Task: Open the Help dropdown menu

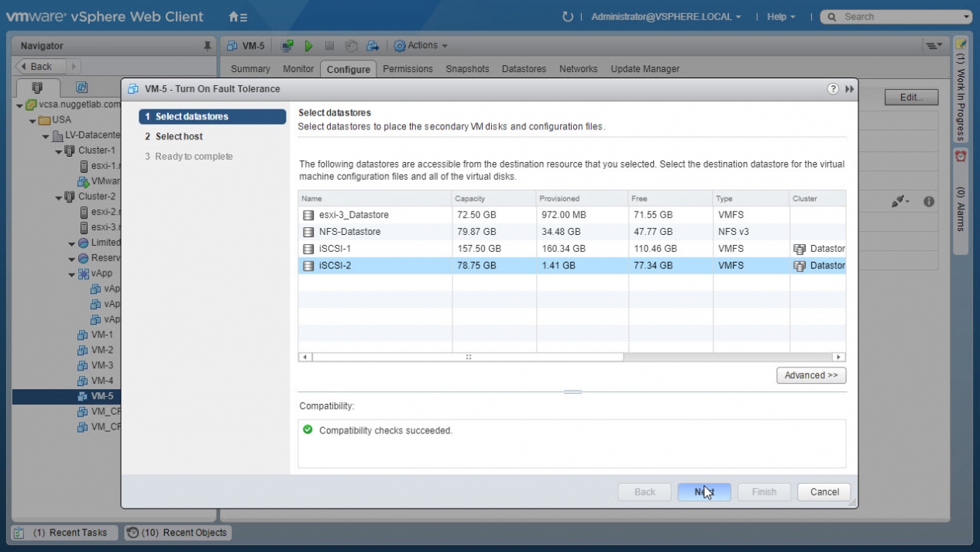Action: click(x=781, y=16)
